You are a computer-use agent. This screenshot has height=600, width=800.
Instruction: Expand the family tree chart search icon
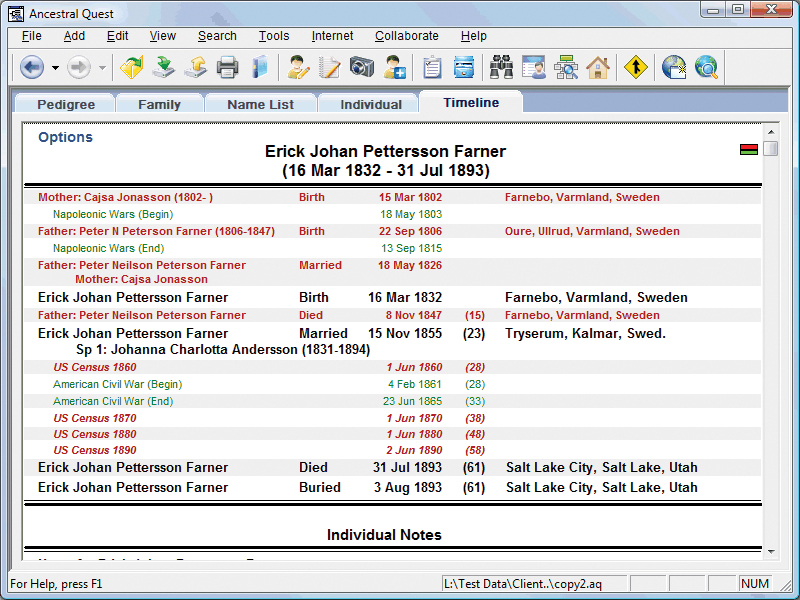pyautogui.click(x=567, y=67)
